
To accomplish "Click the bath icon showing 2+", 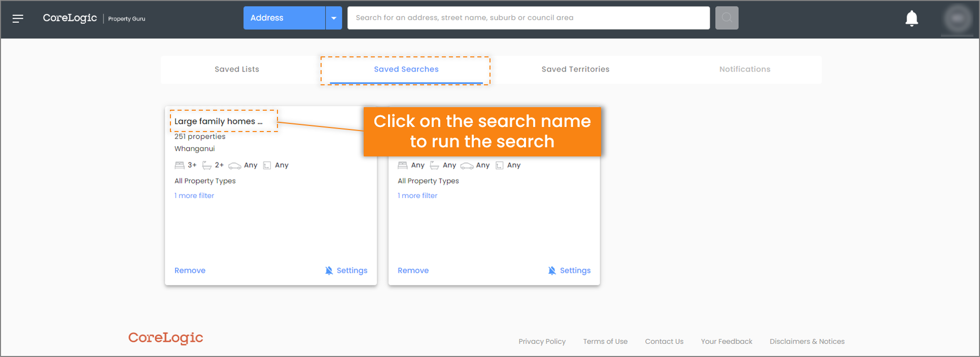I will (207, 166).
